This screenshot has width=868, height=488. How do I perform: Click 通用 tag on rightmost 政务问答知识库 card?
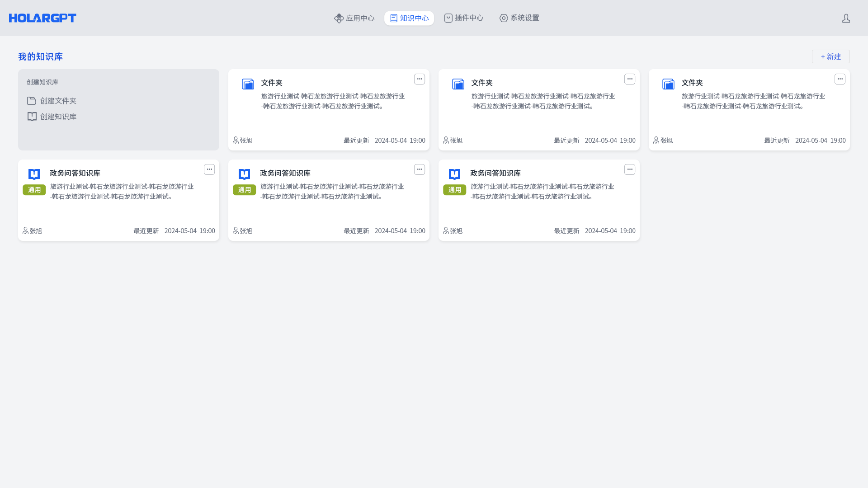[x=455, y=190]
